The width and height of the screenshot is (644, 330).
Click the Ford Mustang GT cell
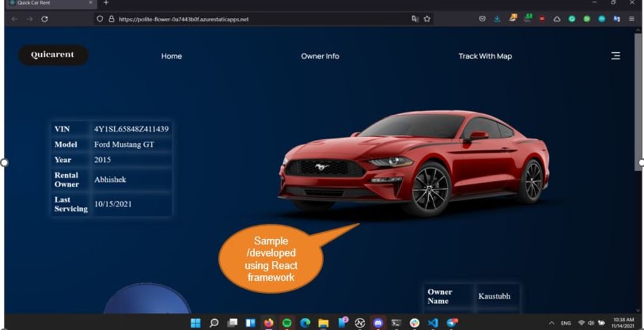pos(131,144)
